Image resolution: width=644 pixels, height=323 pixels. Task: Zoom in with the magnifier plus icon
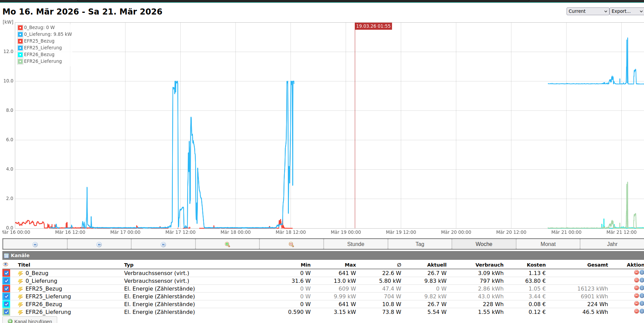click(227, 244)
